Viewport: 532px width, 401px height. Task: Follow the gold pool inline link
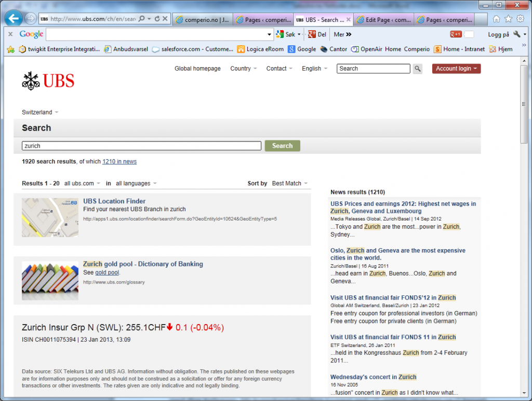(x=107, y=273)
